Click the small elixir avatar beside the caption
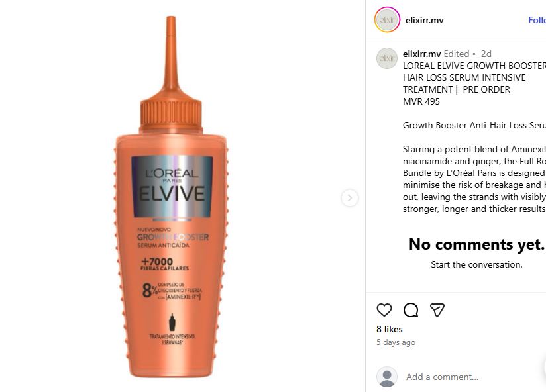Screen dimensions: 546x392 [x=386, y=58]
